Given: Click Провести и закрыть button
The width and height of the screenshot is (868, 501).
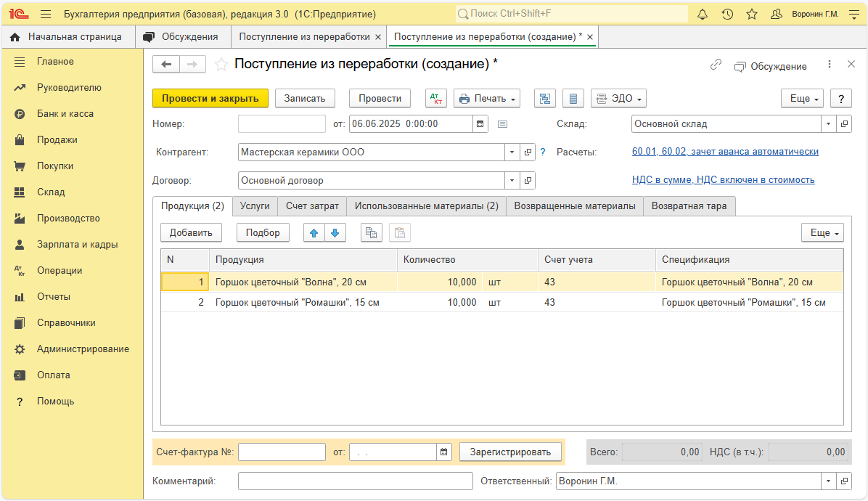Looking at the screenshot, I should pyautogui.click(x=210, y=99).
